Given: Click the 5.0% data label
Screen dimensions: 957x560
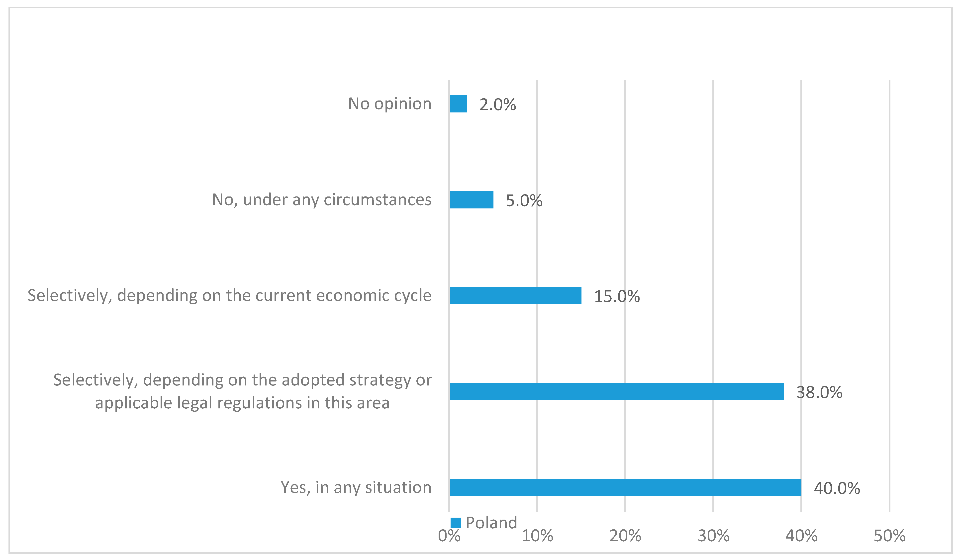Looking at the screenshot, I should click(x=524, y=201).
